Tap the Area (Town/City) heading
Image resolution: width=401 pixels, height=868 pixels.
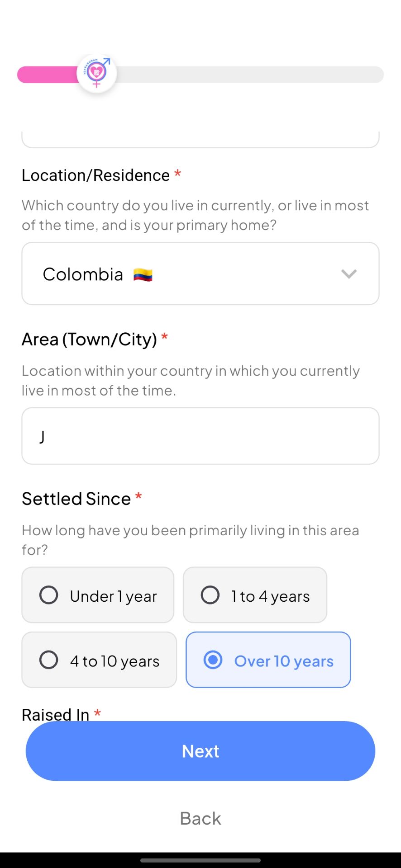[90, 339]
